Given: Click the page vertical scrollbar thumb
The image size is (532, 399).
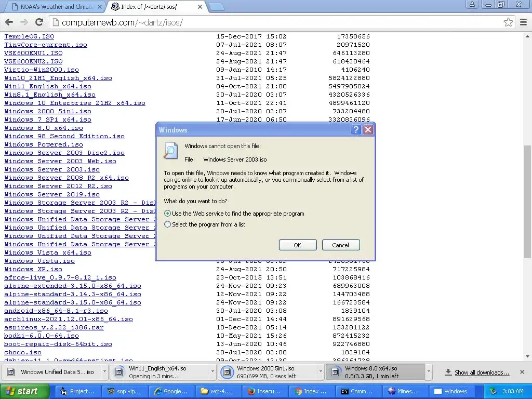Looking at the screenshot, I should click(527, 202).
